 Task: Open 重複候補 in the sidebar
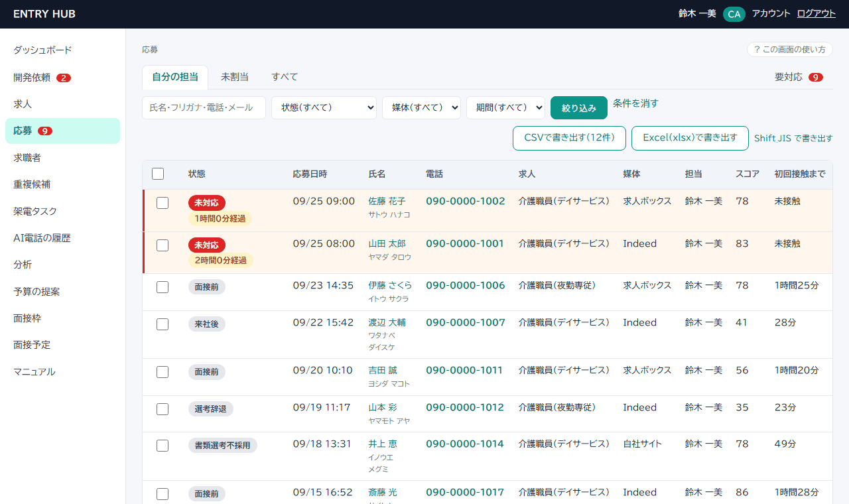pyautogui.click(x=62, y=184)
